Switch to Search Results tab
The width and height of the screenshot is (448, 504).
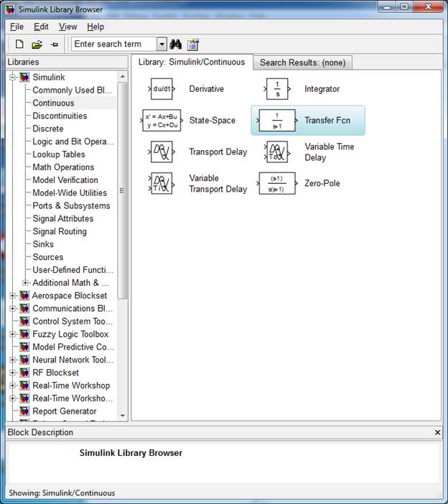[x=303, y=62]
